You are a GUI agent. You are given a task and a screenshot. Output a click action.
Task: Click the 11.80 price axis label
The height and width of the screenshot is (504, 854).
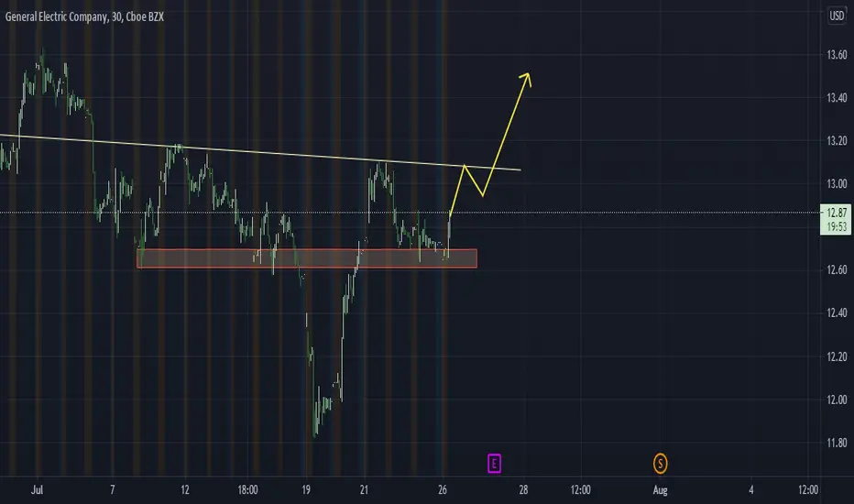point(837,443)
